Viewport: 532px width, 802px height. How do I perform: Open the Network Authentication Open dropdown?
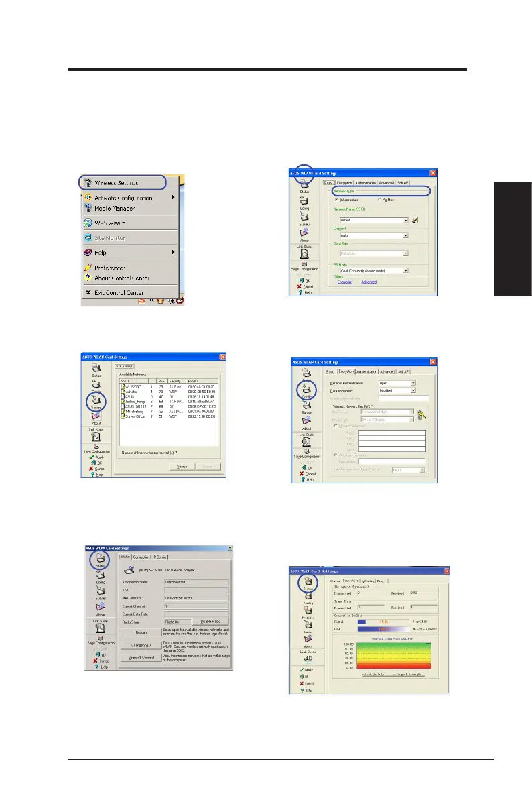click(x=413, y=383)
